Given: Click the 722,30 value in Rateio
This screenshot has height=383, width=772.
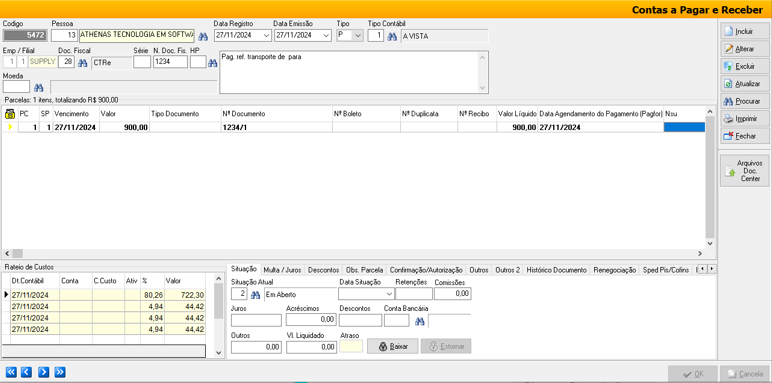Looking at the screenshot, I should click(185, 295).
